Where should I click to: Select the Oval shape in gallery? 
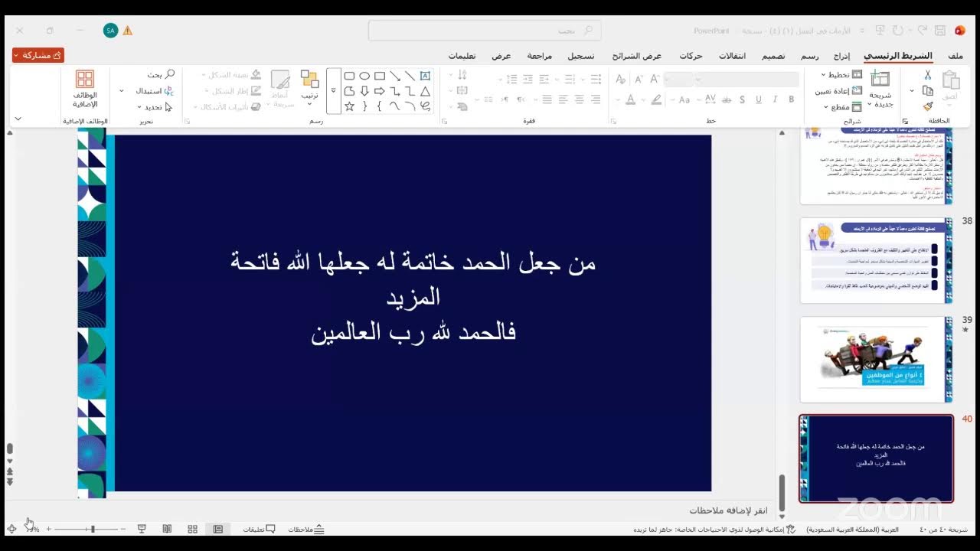coord(364,76)
